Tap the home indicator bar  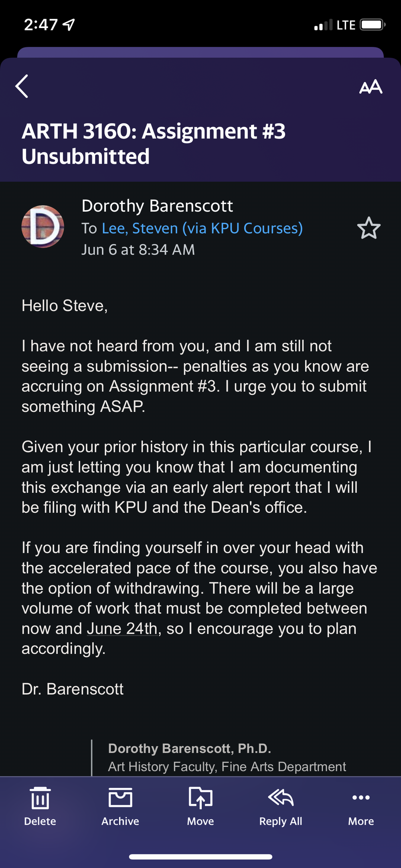point(200,857)
